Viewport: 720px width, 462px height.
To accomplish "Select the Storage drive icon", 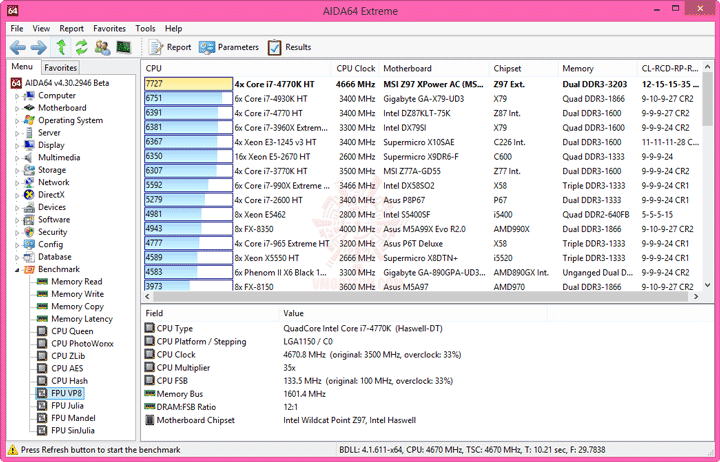I will (29, 170).
